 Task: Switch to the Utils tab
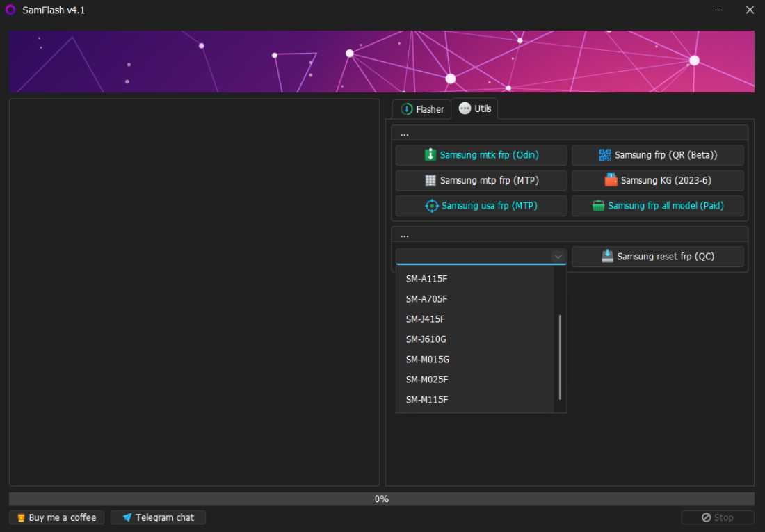coord(475,108)
